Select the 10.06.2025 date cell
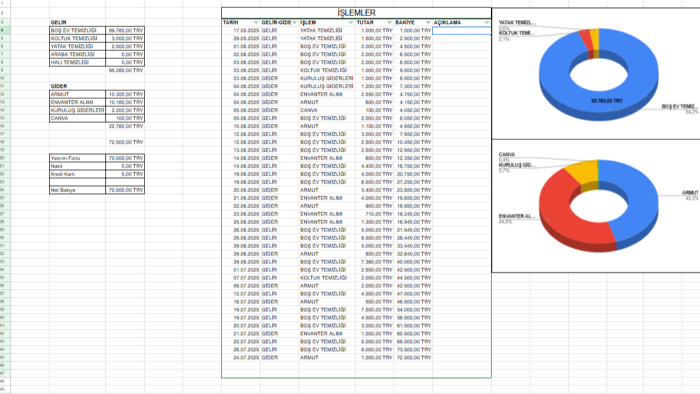Viewport: 700px width, 394px height. pos(241,126)
